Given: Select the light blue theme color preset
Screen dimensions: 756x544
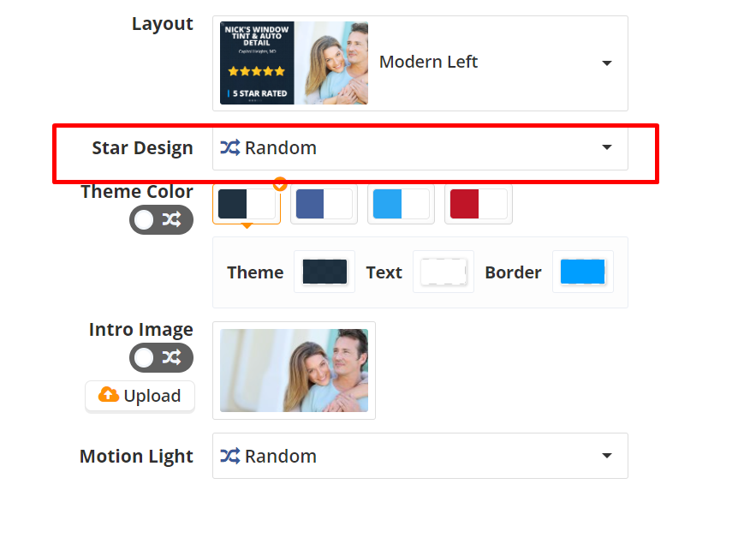Looking at the screenshot, I should tap(401, 205).
